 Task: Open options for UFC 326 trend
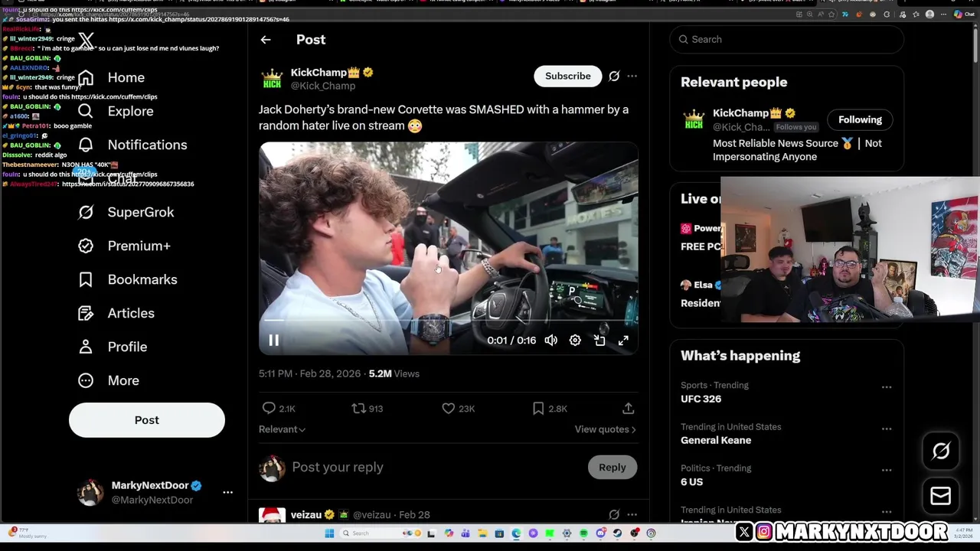pos(887,387)
